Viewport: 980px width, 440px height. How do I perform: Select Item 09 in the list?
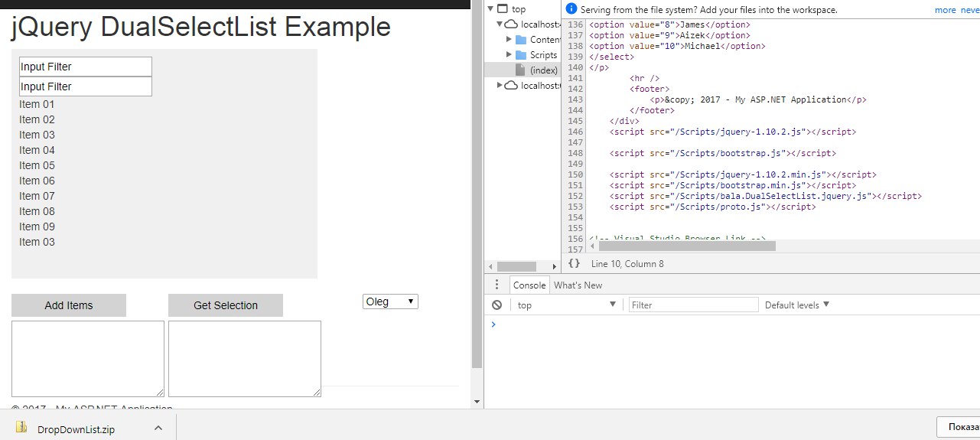pos(37,227)
